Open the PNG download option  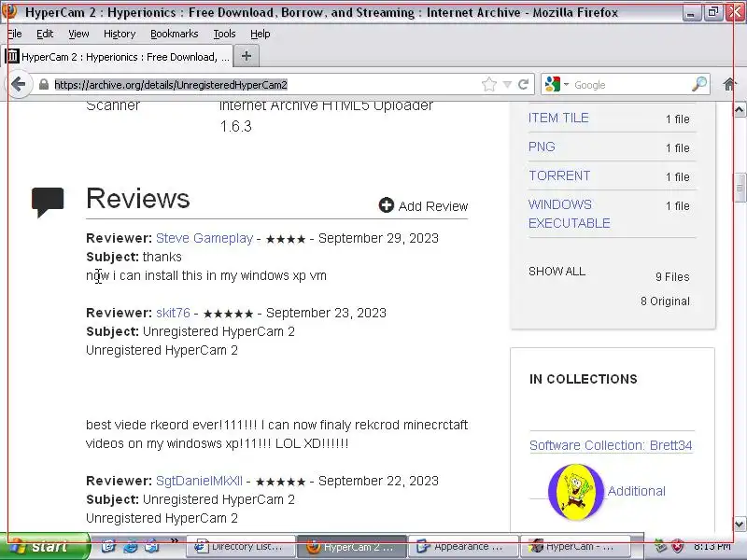(542, 147)
